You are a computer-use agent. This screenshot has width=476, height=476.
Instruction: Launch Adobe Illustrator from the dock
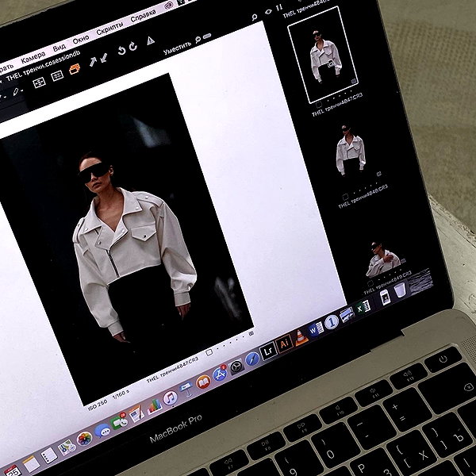(x=285, y=344)
